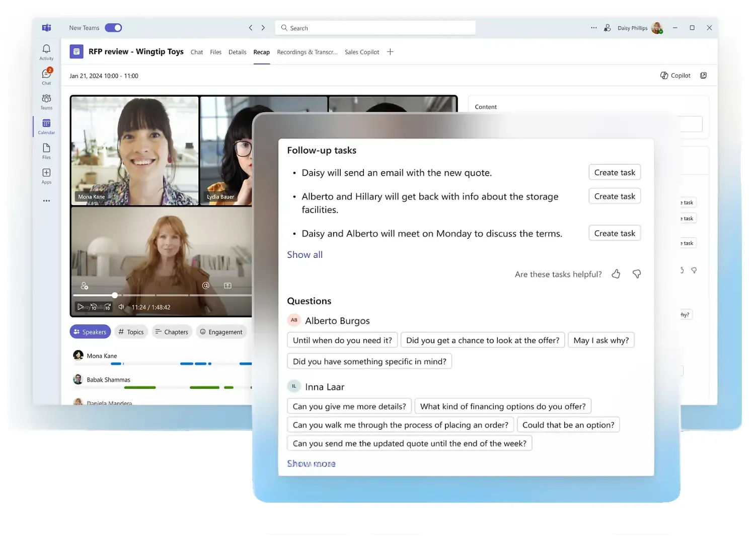
Task: Click 'What kind of financing options do you offer?'
Action: [x=503, y=406]
